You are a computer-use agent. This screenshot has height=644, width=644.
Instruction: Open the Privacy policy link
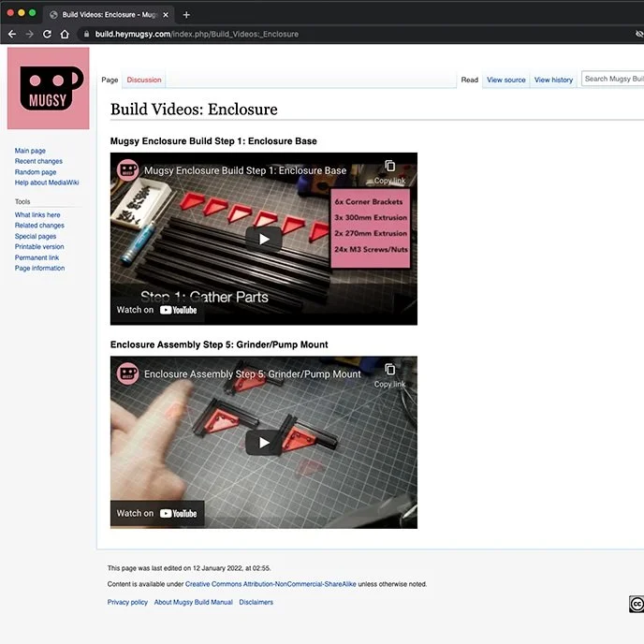click(x=127, y=602)
